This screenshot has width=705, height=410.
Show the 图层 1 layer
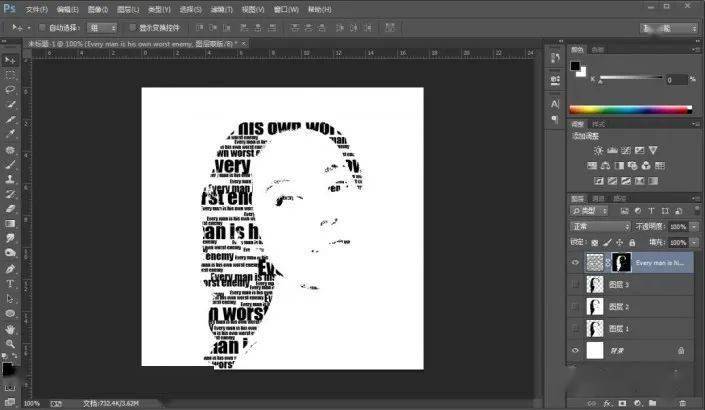(x=575, y=329)
